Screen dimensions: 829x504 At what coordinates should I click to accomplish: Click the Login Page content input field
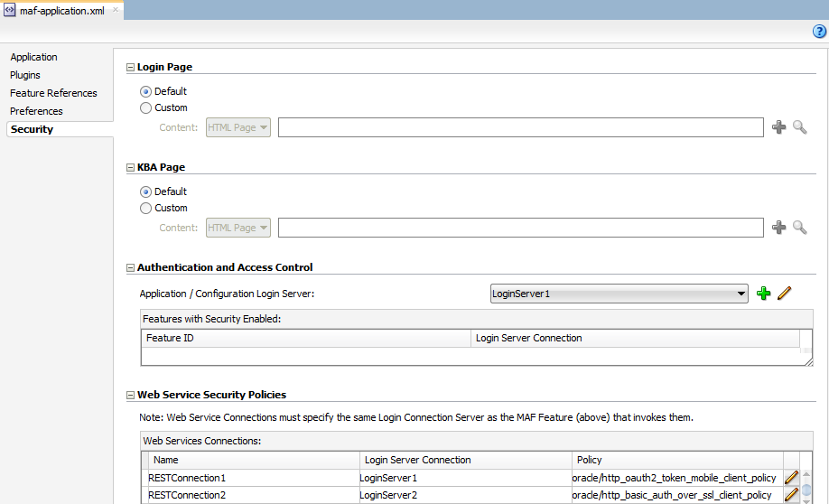(x=521, y=127)
